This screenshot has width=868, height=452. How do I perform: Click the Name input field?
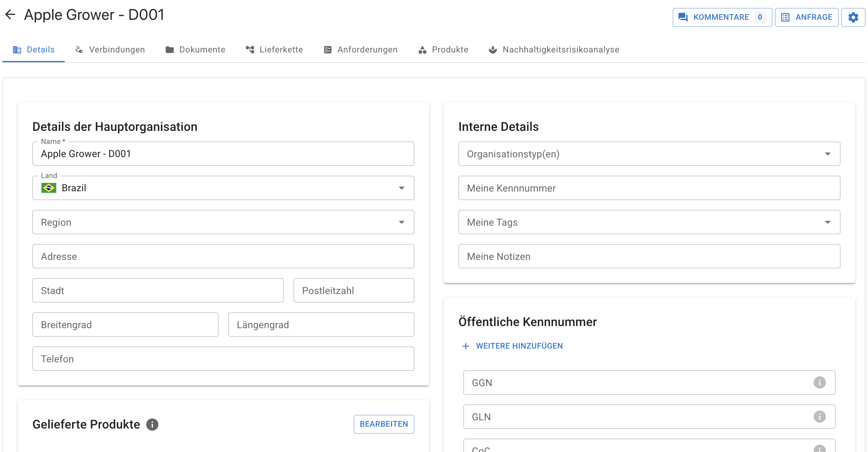coord(223,154)
